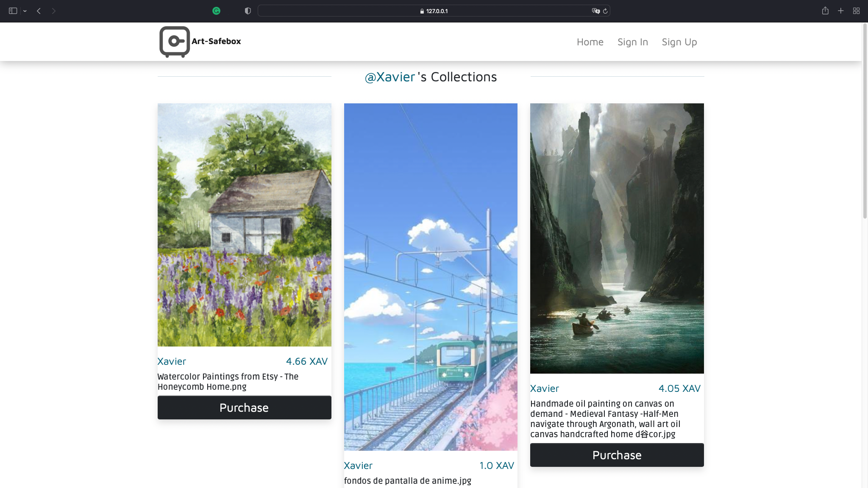
Task: Open the Home navigation item
Action: tap(590, 42)
